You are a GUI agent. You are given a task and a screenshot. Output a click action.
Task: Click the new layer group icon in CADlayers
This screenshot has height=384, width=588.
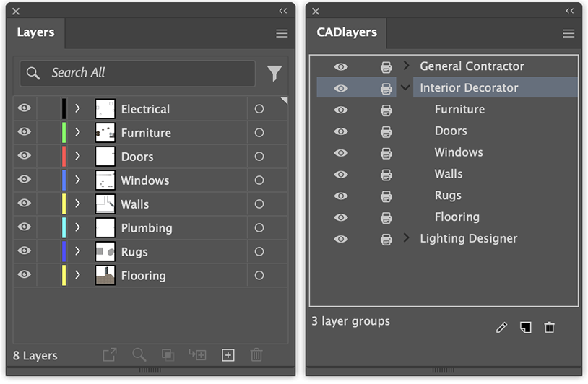tap(525, 328)
